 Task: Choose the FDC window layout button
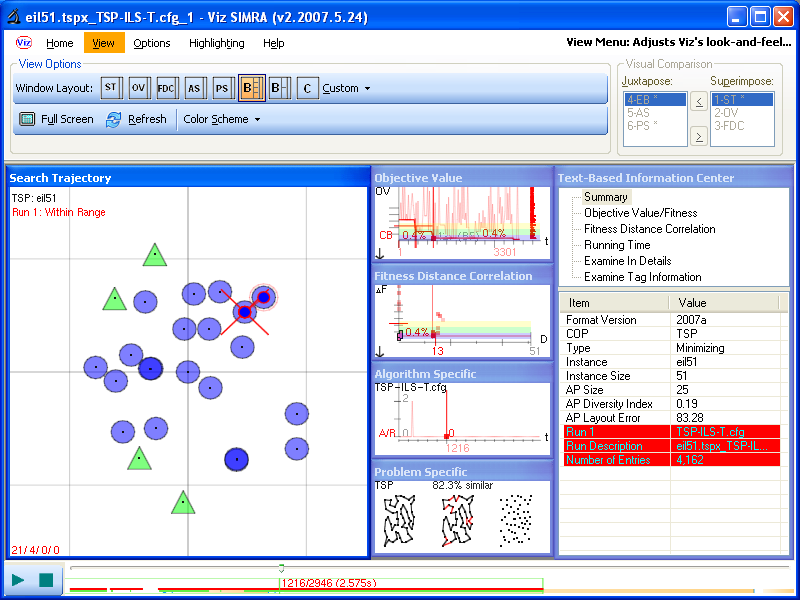point(167,88)
